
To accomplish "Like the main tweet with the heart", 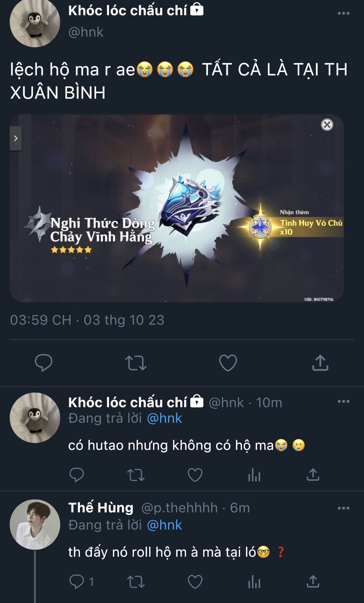I will [x=228, y=363].
